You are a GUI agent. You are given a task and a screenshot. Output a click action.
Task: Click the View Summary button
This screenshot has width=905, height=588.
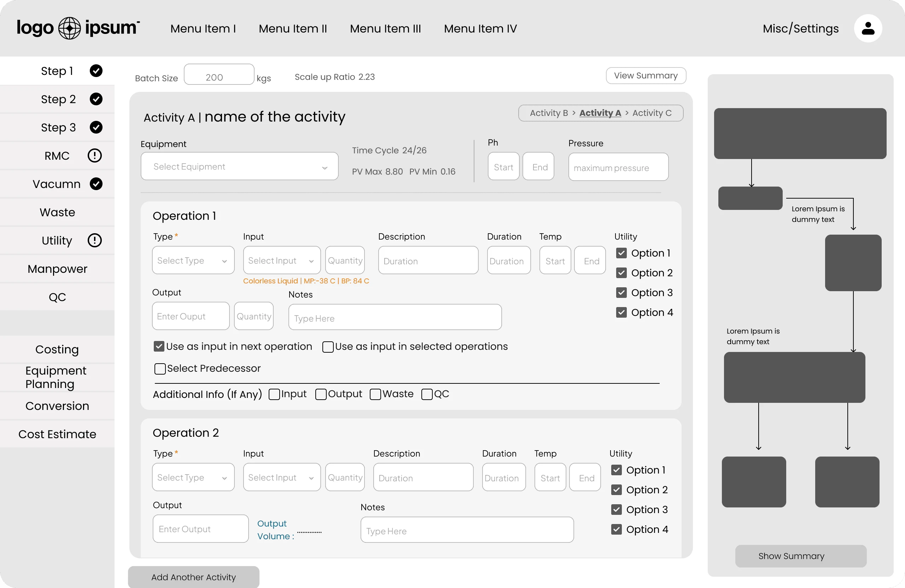click(x=646, y=76)
